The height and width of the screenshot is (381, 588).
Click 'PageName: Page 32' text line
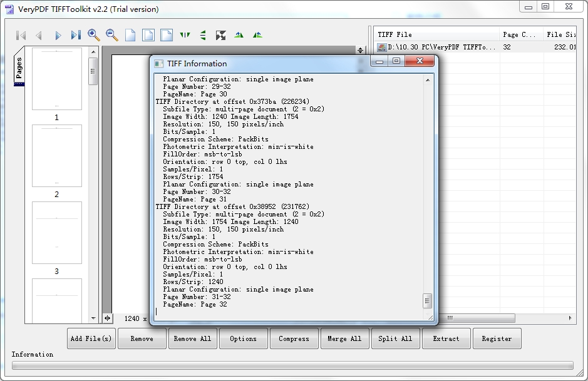click(x=195, y=304)
